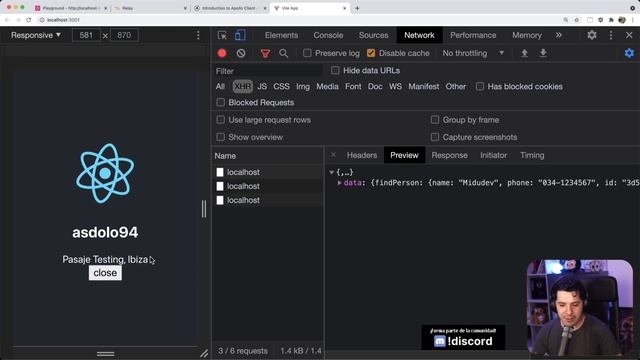Click the viewport height field 870
The image size is (640, 360).
124,35
